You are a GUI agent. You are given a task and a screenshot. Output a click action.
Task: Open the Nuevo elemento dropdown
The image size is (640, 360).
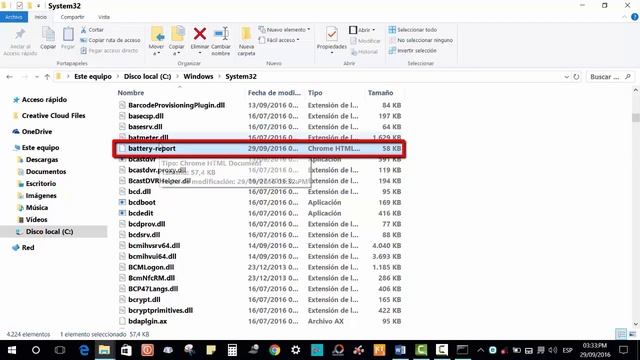click(284, 30)
